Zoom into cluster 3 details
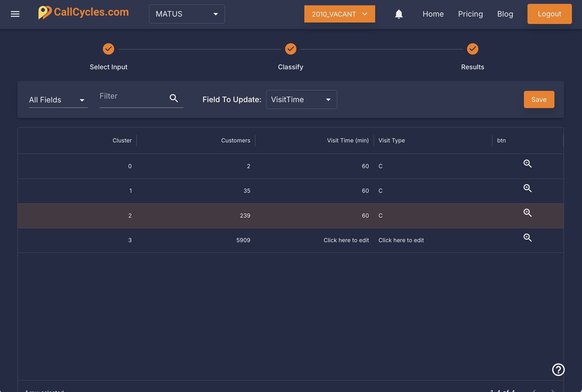582x392 pixels. click(x=527, y=238)
